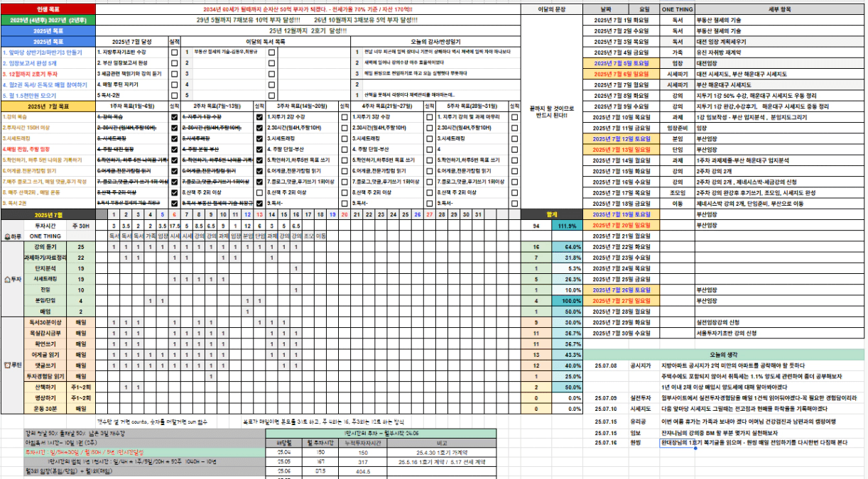The height and width of the screenshot is (479, 868).
Task: Click the 하루 face icon label
Action: [x=13, y=235]
